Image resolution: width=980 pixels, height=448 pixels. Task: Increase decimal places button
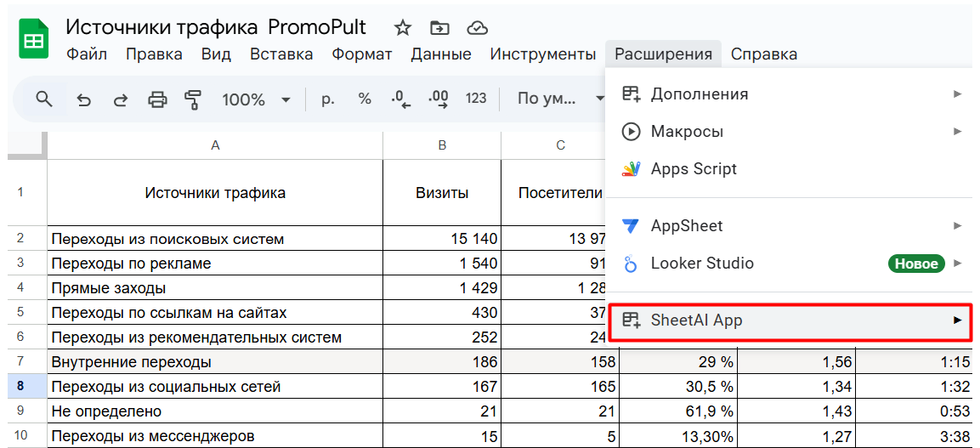pyautogui.click(x=439, y=99)
